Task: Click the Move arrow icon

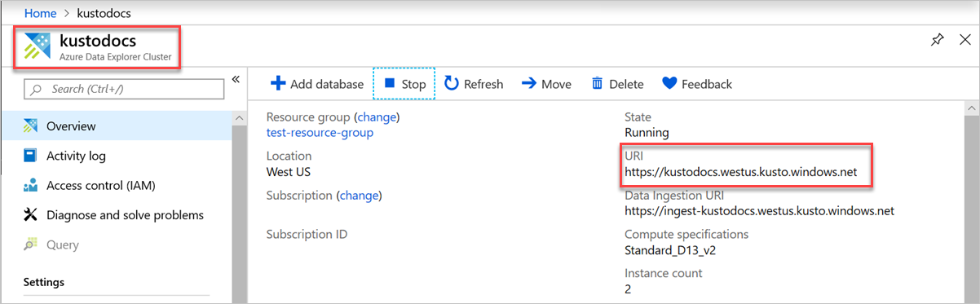Action: pos(528,83)
